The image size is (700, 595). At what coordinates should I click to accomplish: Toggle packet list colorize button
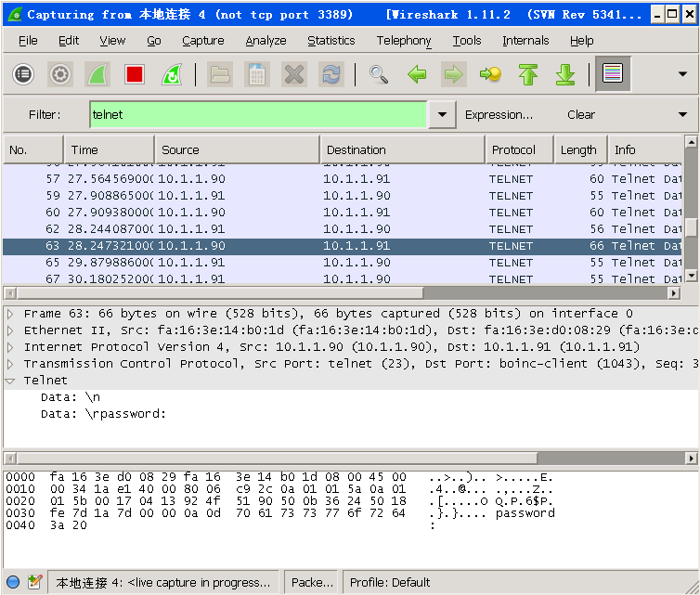[x=613, y=74]
